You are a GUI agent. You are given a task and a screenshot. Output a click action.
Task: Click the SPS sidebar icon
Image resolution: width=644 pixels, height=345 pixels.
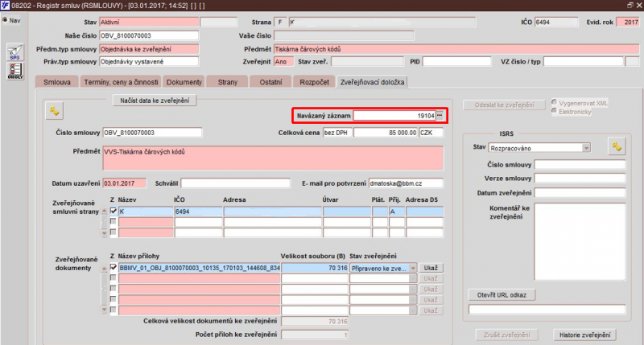tap(14, 53)
